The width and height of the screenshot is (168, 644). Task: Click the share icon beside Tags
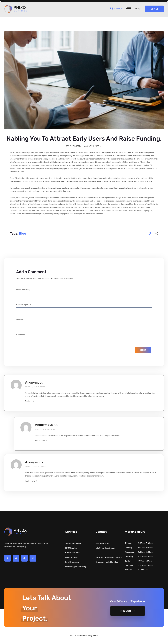(157, 233)
